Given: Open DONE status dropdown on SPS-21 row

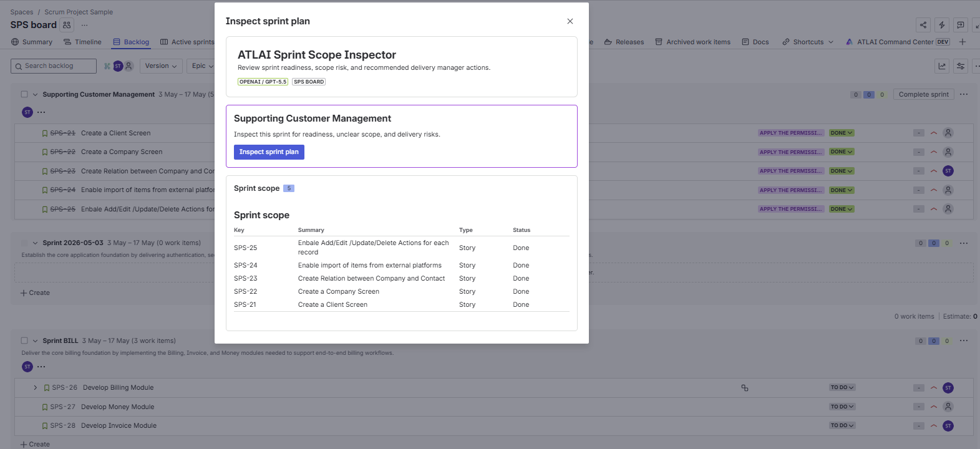Looking at the screenshot, I should click(842, 133).
